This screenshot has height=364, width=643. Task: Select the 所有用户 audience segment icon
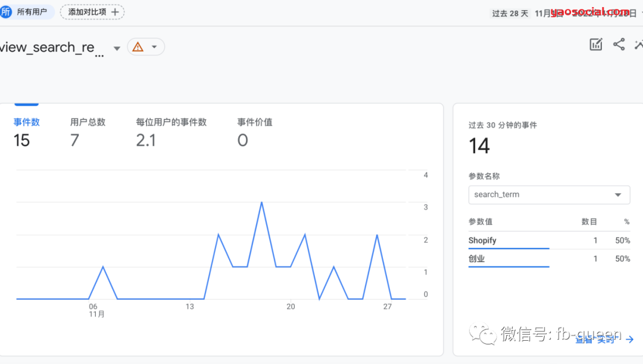(7, 11)
